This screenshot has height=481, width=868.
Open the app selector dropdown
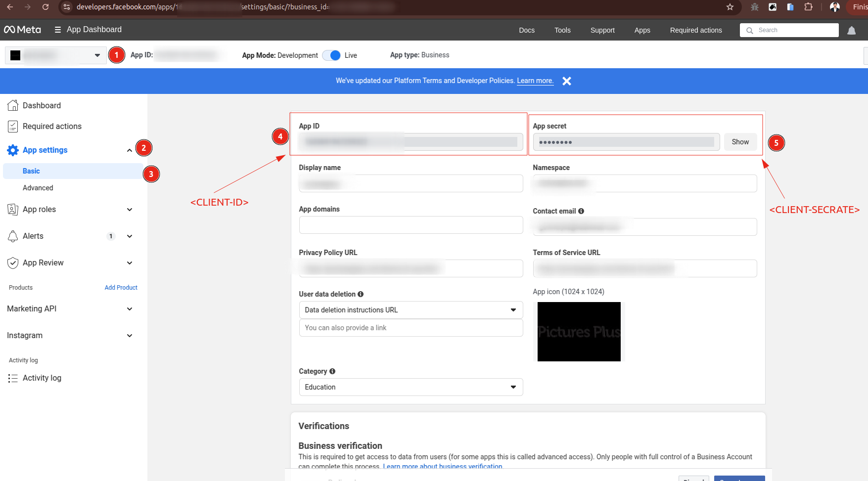pos(55,55)
